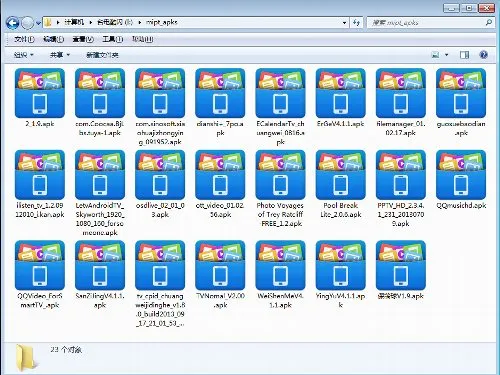Click the Computer segment in address bar
This screenshot has height=375, width=500.
click(x=74, y=22)
